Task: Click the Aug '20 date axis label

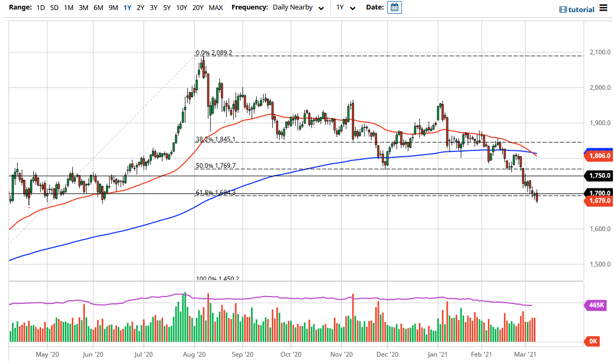Action: point(194,354)
